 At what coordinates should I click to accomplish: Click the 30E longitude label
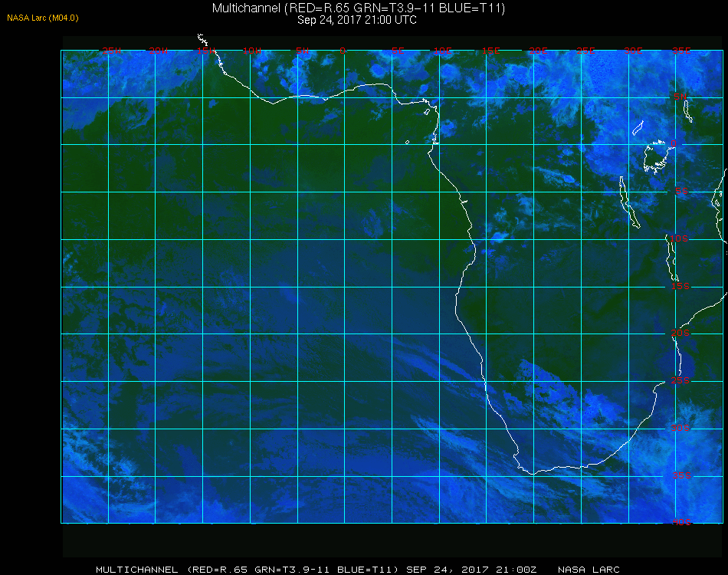(633, 51)
